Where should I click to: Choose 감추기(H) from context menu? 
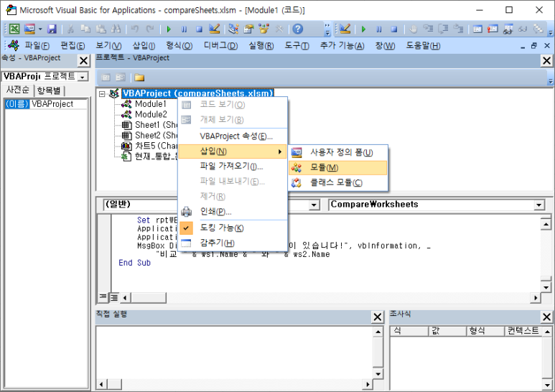(233, 243)
